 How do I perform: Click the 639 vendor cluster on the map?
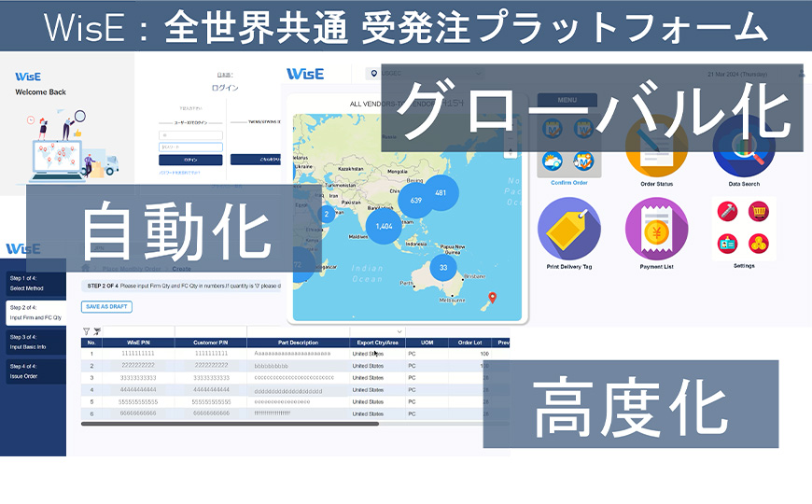[x=416, y=201]
